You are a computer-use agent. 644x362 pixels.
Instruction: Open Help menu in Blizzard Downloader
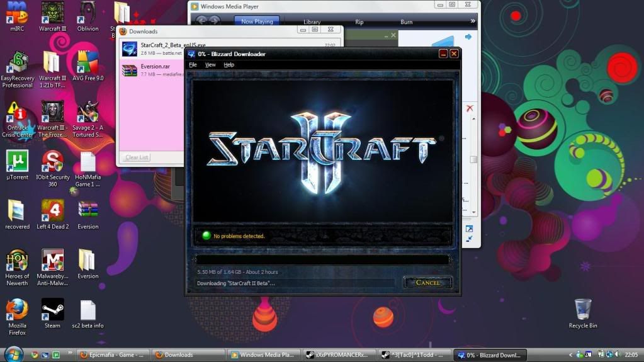229,64
